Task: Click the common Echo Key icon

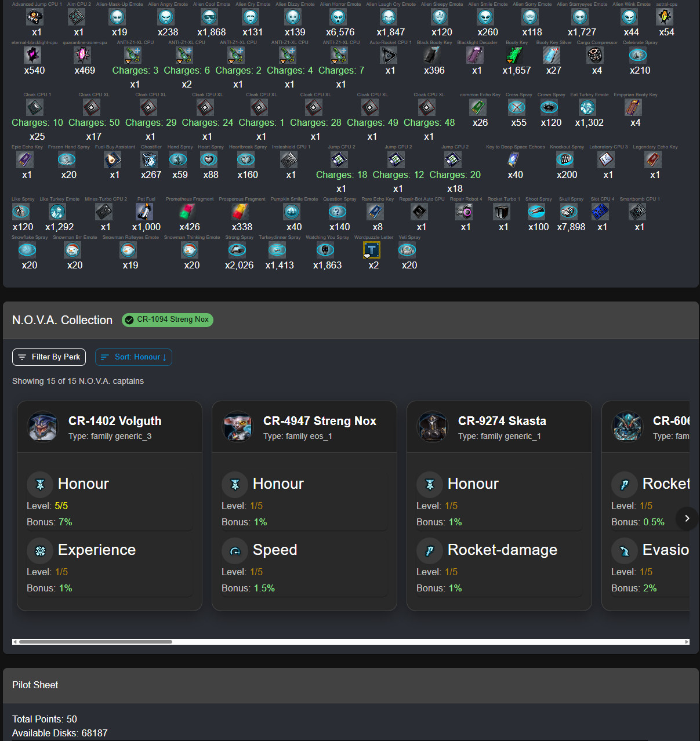Action: pos(478,108)
